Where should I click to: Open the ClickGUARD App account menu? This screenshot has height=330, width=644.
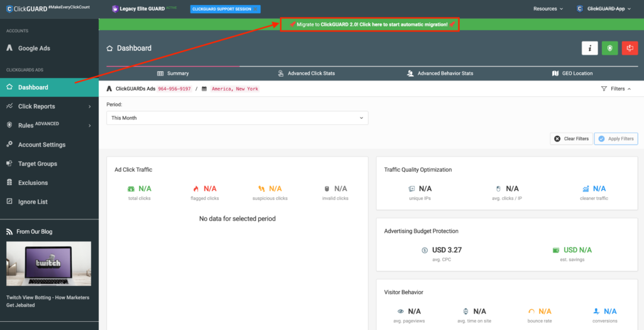click(604, 9)
